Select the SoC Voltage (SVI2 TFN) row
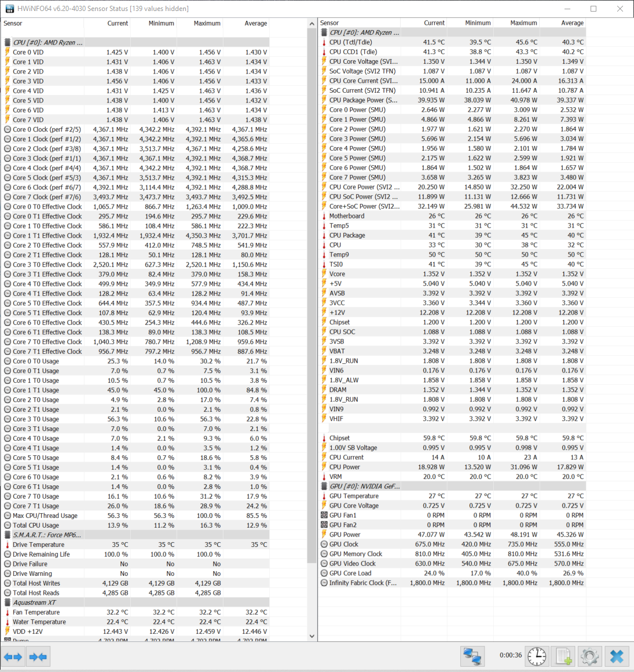The width and height of the screenshot is (634, 672). pyautogui.click(x=452, y=71)
